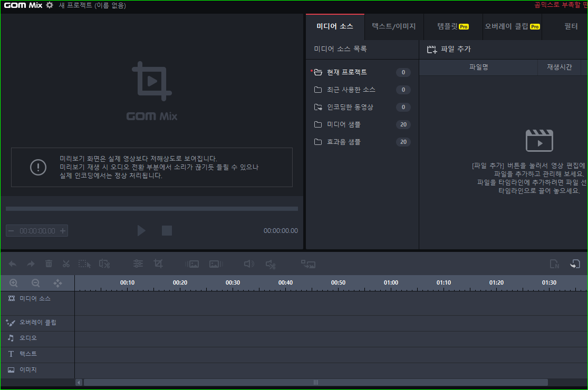Zoom in the timeline
This screenshot has height=390, width=588.
click(14, 283)
